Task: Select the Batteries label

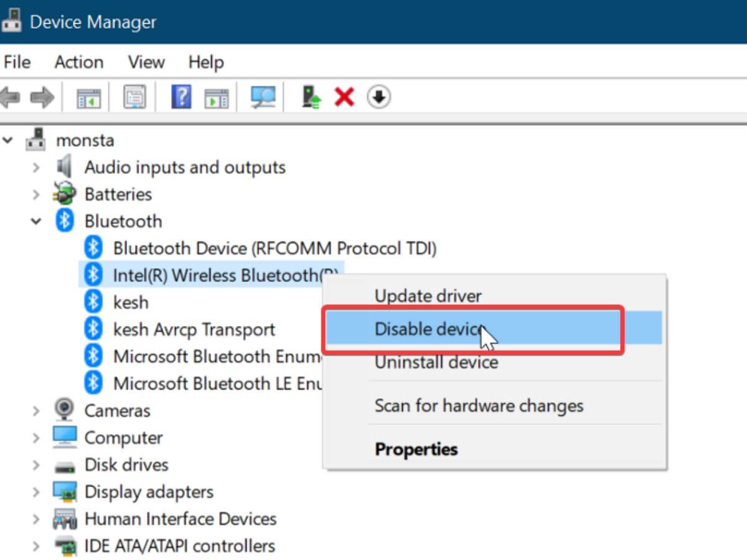Action: click(118, 194)
